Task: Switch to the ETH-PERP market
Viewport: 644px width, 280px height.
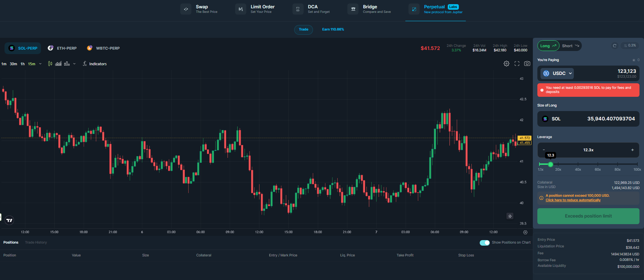Action: [x=62, y=48]
